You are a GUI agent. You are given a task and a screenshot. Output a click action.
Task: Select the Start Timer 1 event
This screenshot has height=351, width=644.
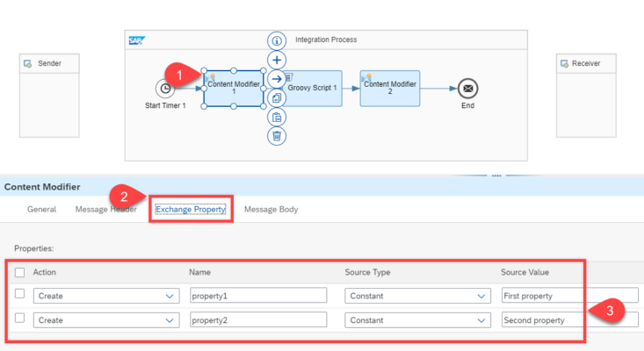tap(164, 89)
